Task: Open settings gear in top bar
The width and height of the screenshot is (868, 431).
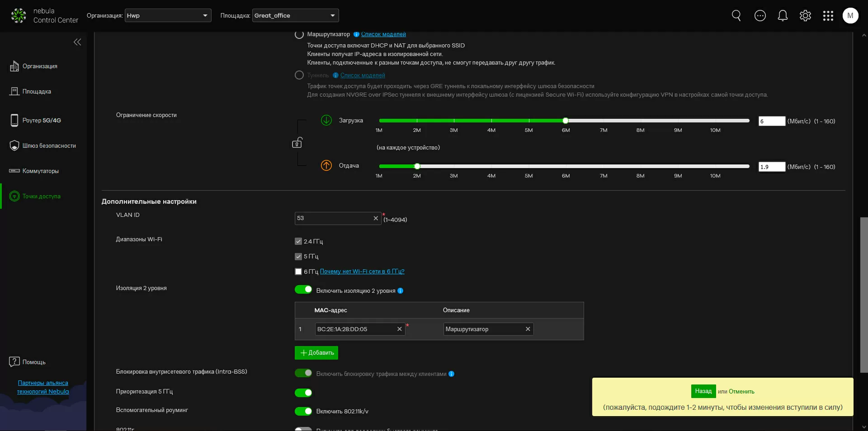Action: (805, 16)
